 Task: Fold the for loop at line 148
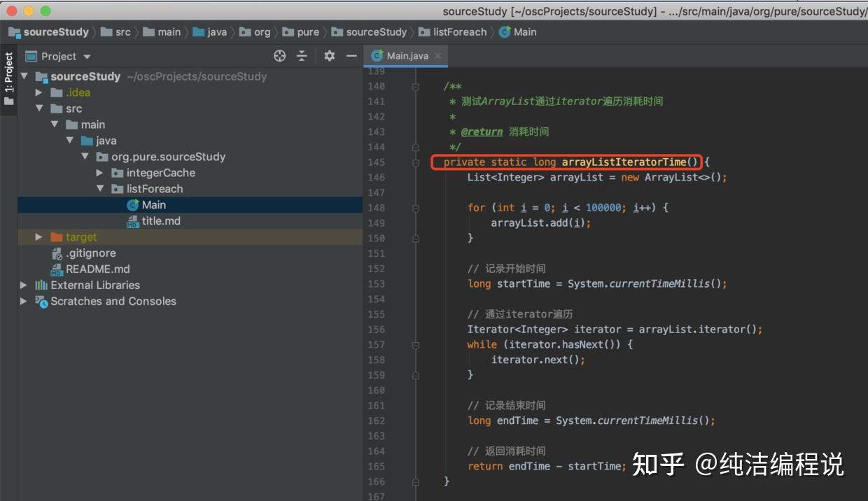click(416, 208)
